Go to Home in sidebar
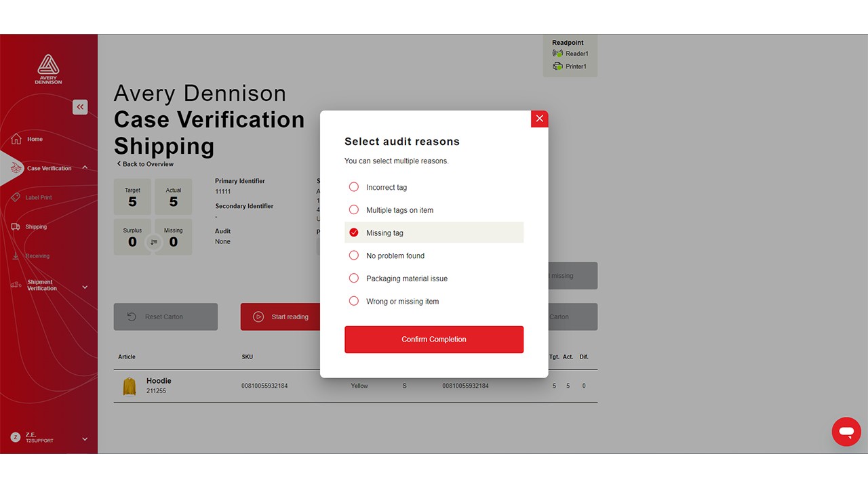Screen dimensions: 868x488 point(35,139)
